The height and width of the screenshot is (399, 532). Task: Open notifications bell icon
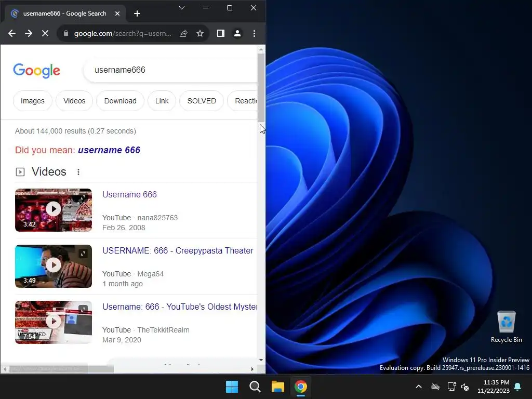518,387
